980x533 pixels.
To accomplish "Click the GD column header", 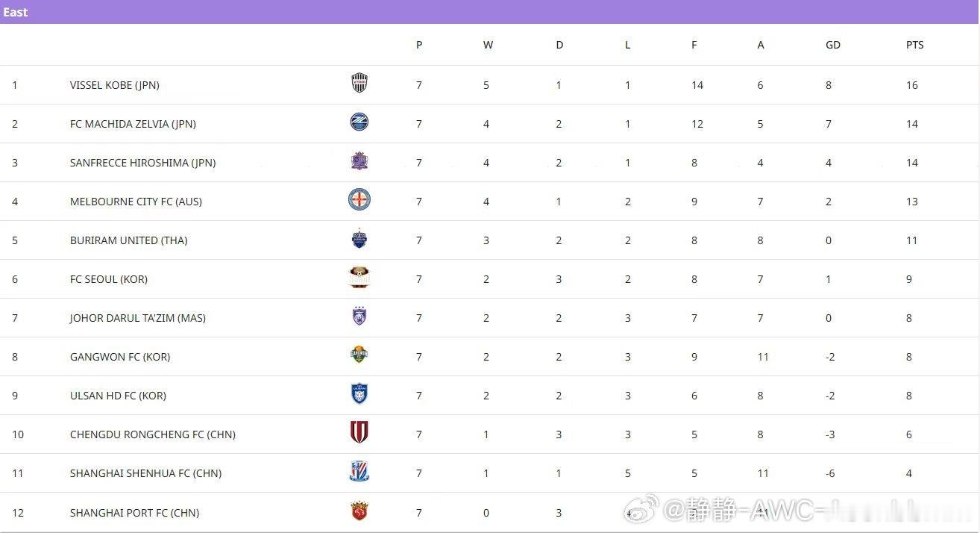I will (x=832, y=45).
